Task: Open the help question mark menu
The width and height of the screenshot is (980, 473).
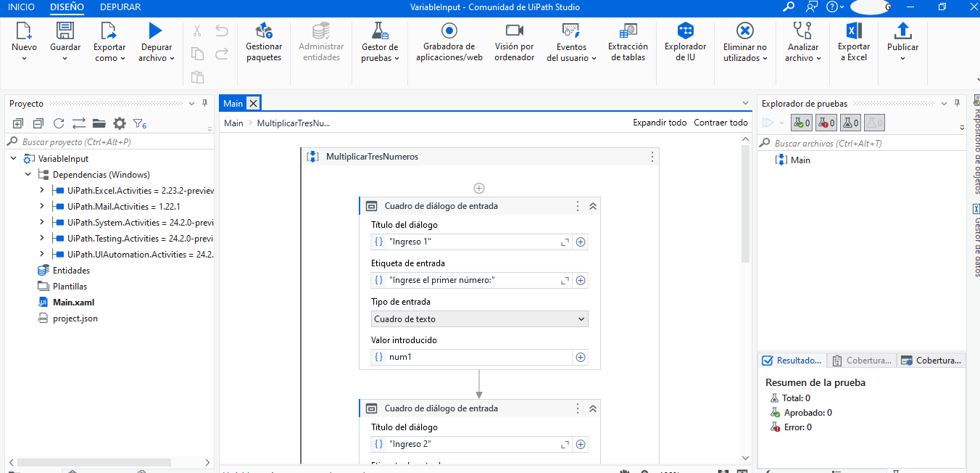Action: [x=835, y=7]
